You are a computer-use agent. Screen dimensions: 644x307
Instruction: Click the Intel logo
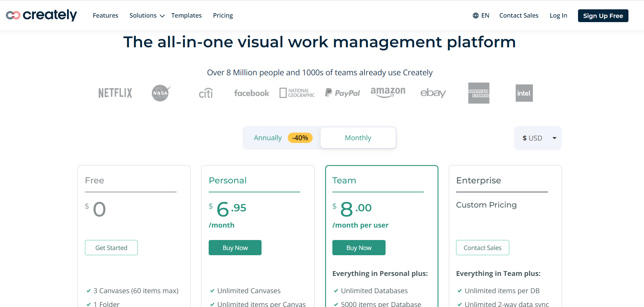click(524, 93)
